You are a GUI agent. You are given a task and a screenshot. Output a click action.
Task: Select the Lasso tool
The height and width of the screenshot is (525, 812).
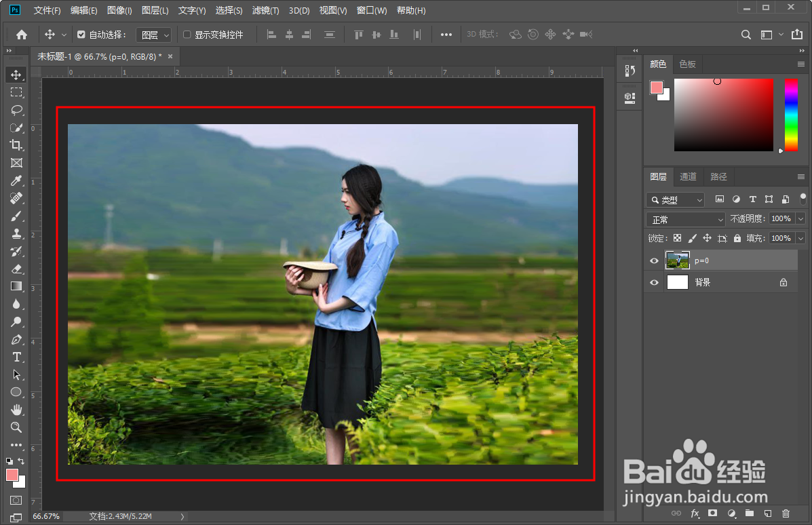tap(16, 110)
